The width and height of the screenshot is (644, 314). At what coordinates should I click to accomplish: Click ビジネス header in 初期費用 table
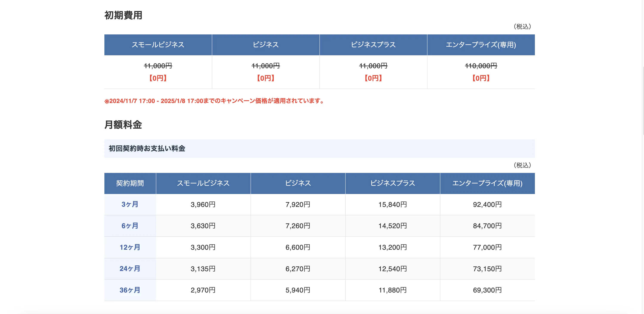[266, 45]
